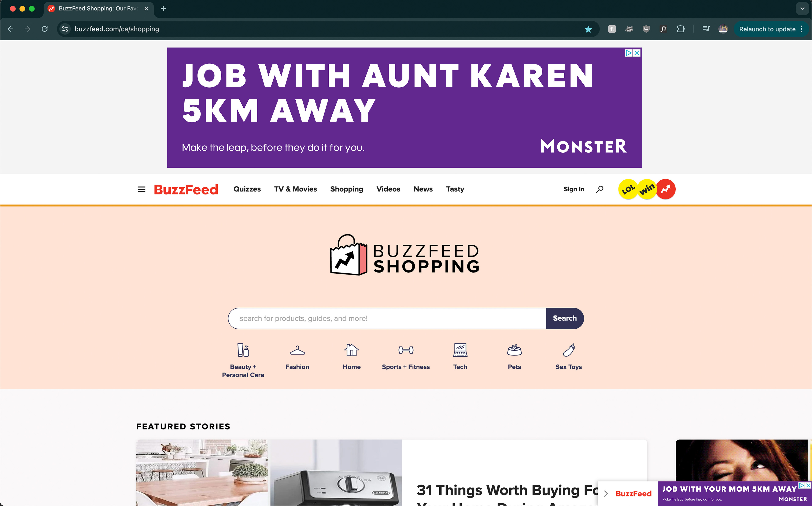Open the Tasty nav item

(x=455, y=189)
